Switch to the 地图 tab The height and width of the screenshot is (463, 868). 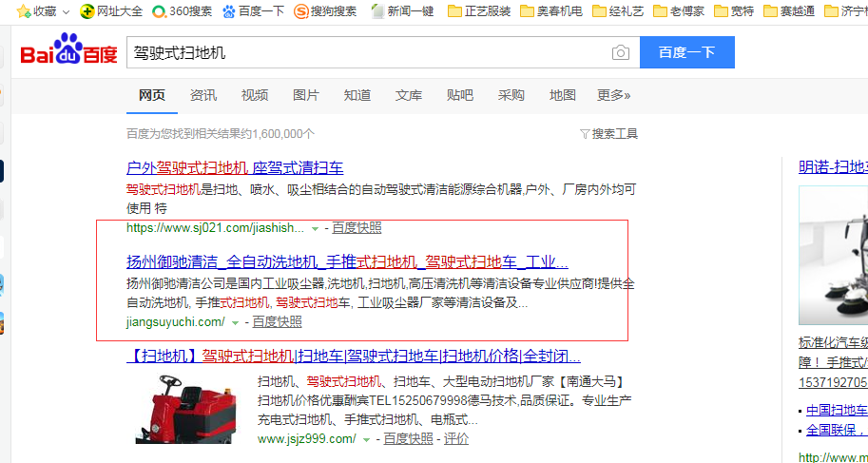pyautogui.click(x=563, y=95)
